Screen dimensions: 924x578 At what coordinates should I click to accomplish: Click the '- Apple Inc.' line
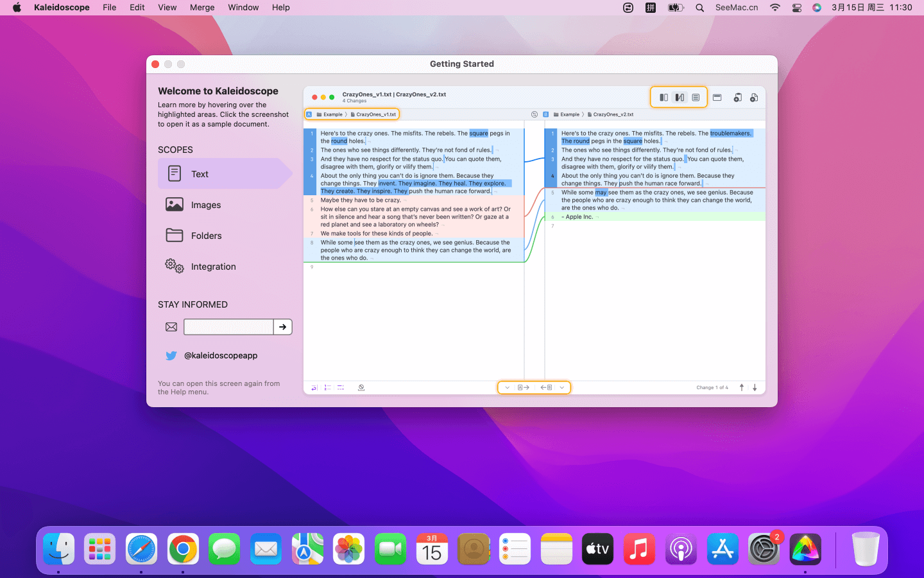click(x=577, y=216)
